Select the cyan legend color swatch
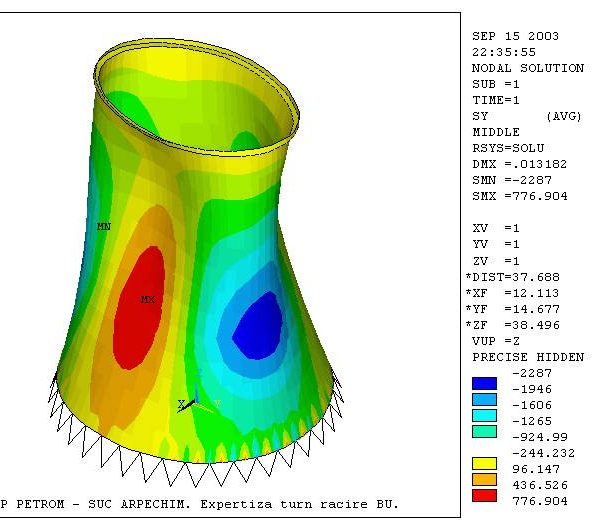The width and height of the screenshot is (600, 530). (482, 414)
